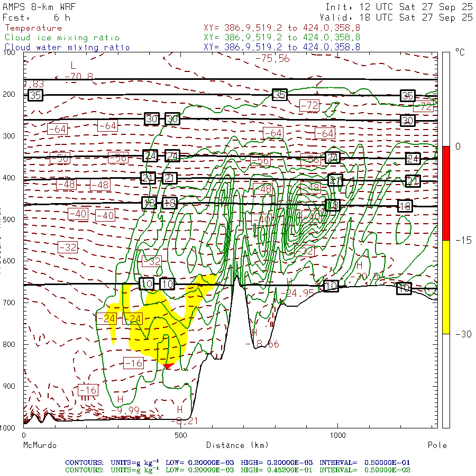Viewport: 476px width, 476px height.
Task: Click the pressure axis label "300"
Action: pos(9,136)
